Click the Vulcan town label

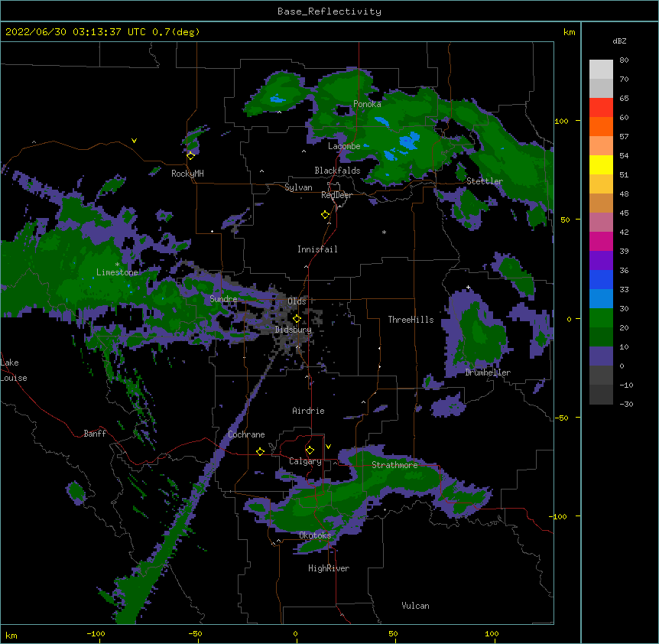pyautogui.click(x=415, y=606)
